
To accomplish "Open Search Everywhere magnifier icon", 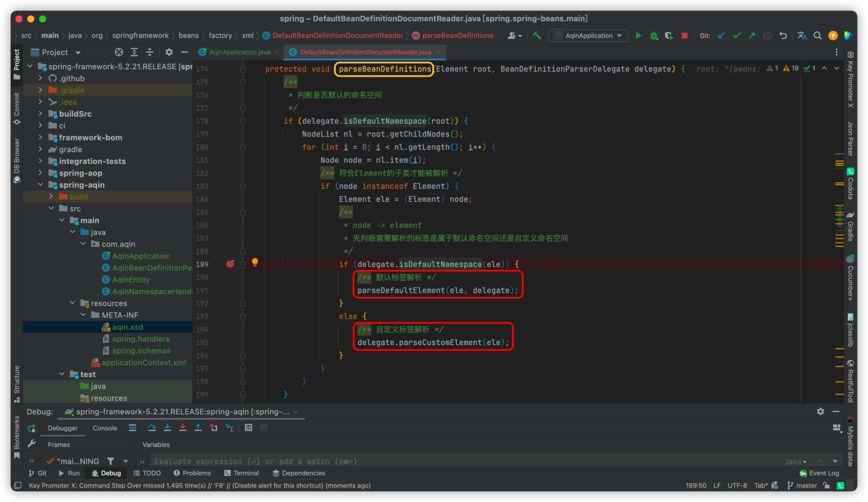I will tap(817, 36).
